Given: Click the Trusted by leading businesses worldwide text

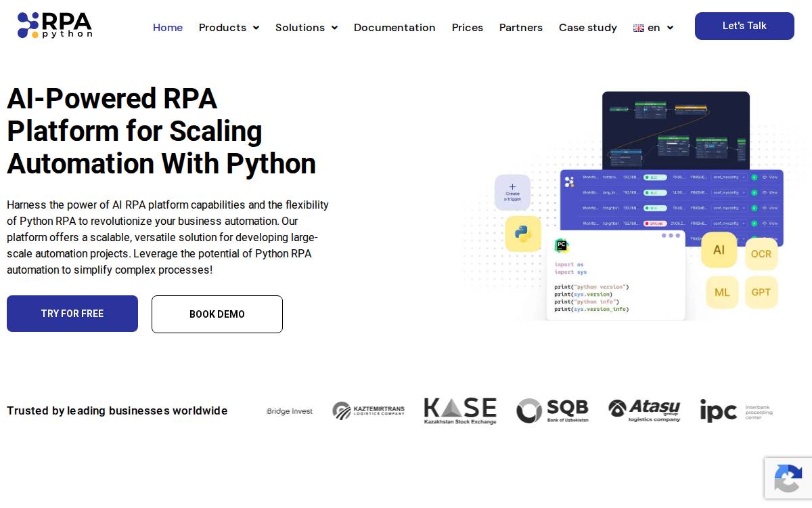Looking at the screenshot, I should (x=117, y=410).
